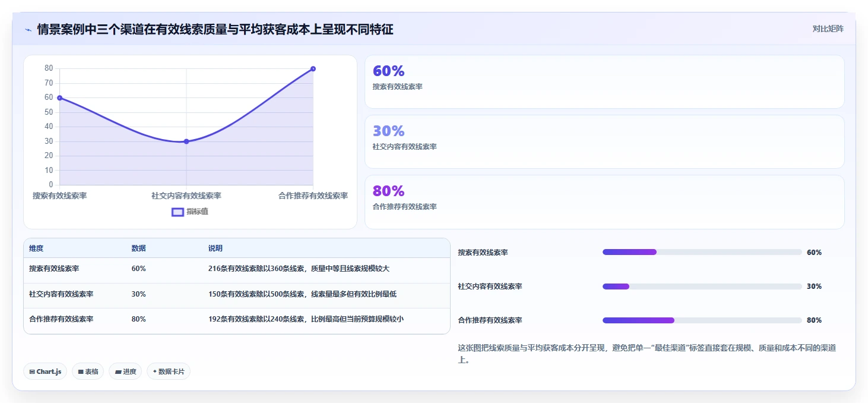868x403 pixels.
Task: Click the 30% cell in the table
Action: pyautogui.click(x=138, y=294)
